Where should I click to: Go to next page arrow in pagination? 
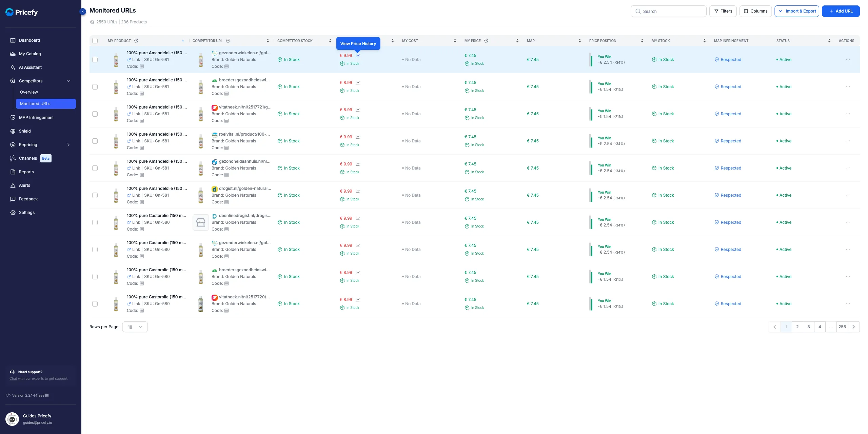(854, 327)
